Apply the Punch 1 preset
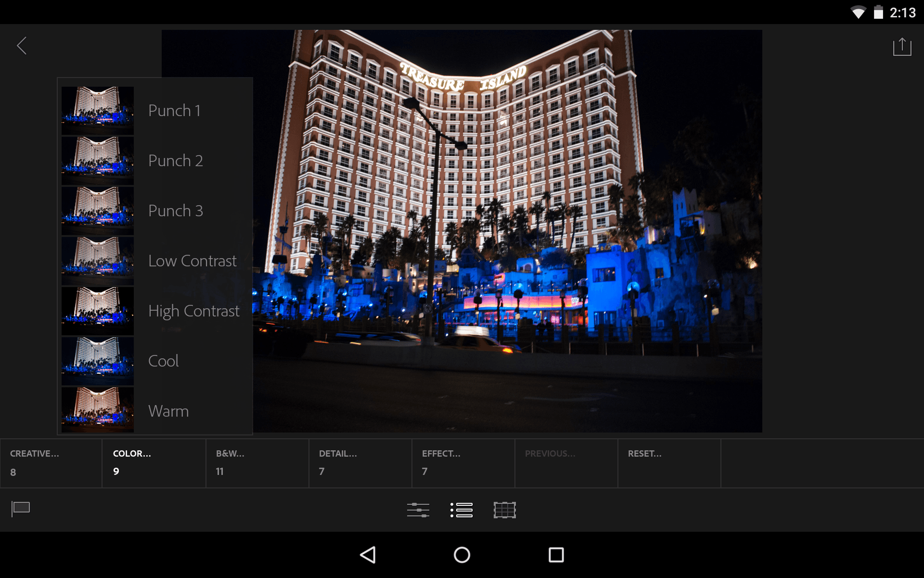 pos(155,111)
